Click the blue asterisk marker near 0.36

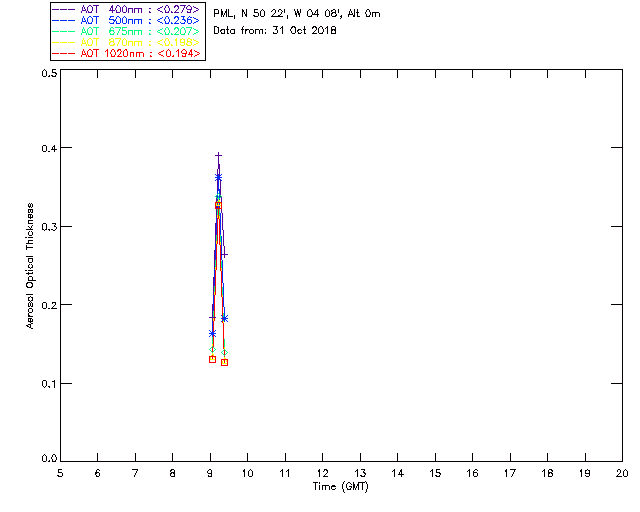[218, 177]
